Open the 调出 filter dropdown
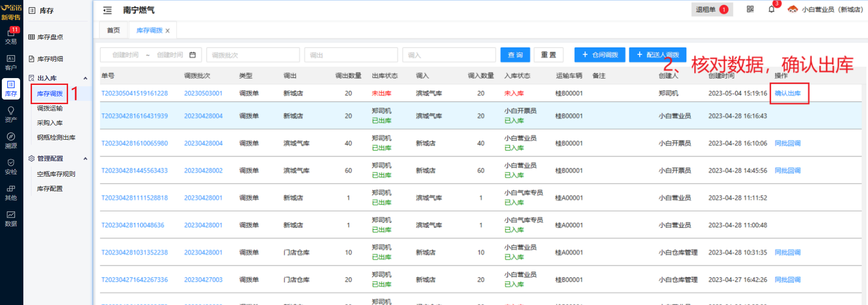The image size is (868, 305). pyautogui.click(x=351, y=55)
